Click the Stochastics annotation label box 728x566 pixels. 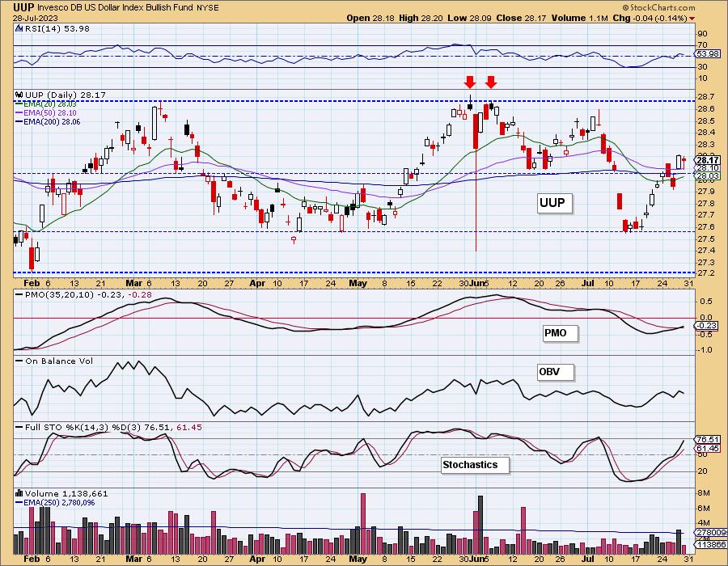(x=475, y=465)
